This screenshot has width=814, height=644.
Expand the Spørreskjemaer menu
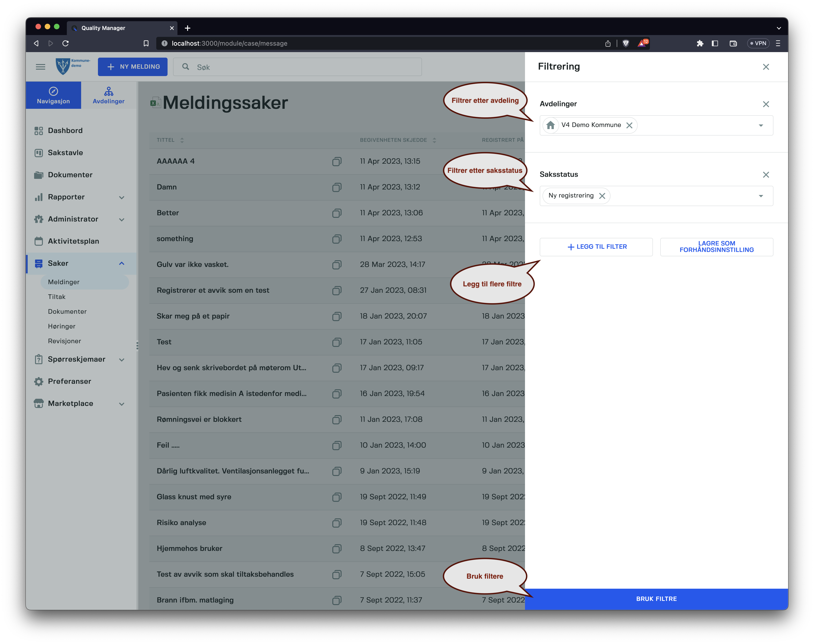tap(121, 360)
